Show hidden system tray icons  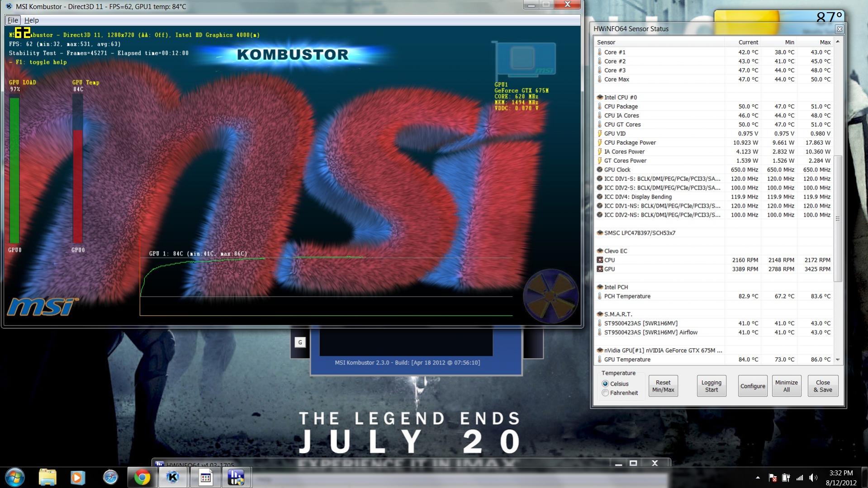(758, 478)
